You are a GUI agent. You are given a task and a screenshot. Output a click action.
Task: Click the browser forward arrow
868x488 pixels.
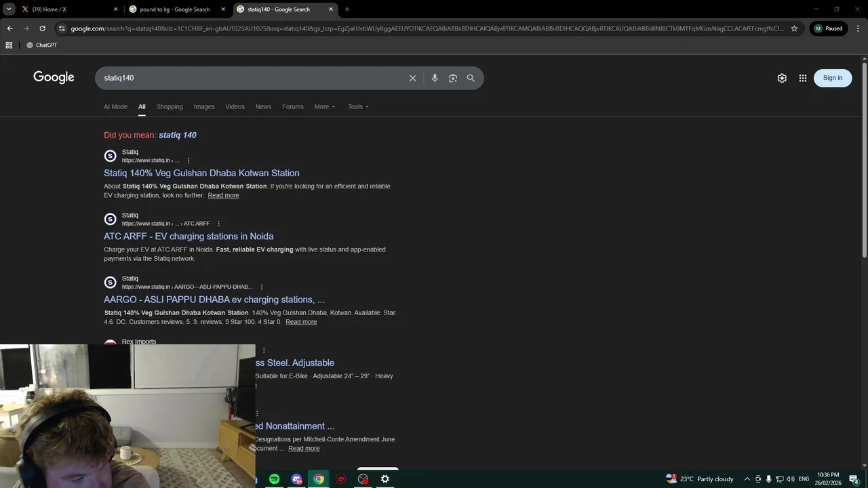(x=26, y=28)
